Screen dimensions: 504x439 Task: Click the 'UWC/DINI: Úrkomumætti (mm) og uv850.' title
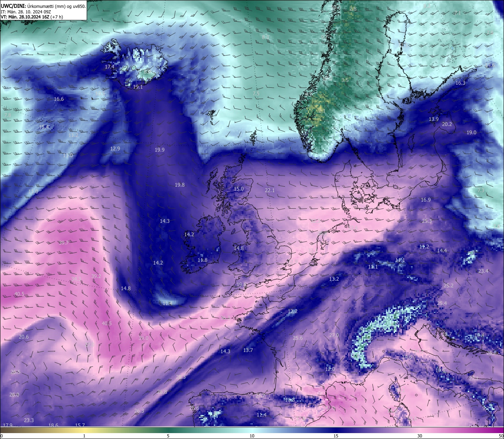point(43,6)
